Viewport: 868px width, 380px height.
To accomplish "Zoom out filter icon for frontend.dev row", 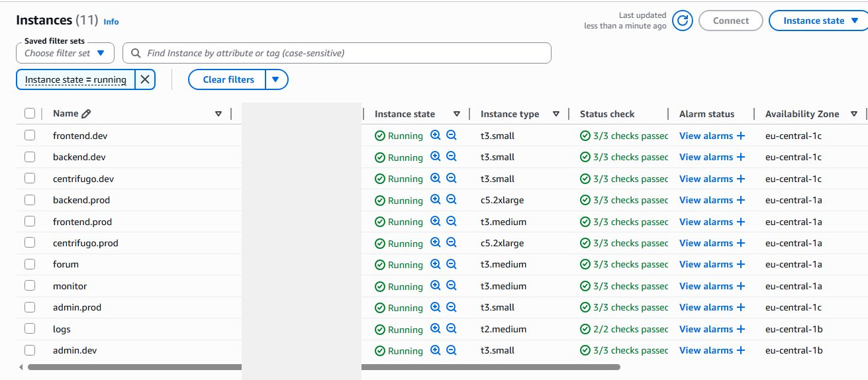I will point(452,135).
